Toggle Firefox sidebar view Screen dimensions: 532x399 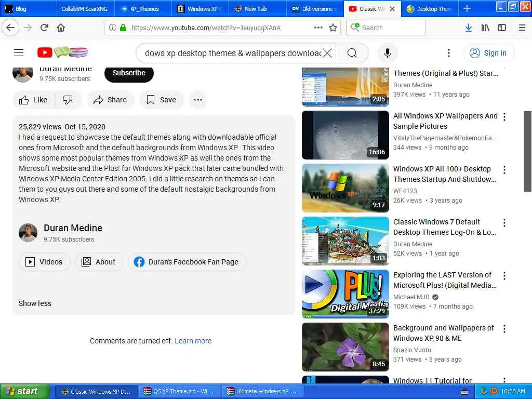click(502, 28)
